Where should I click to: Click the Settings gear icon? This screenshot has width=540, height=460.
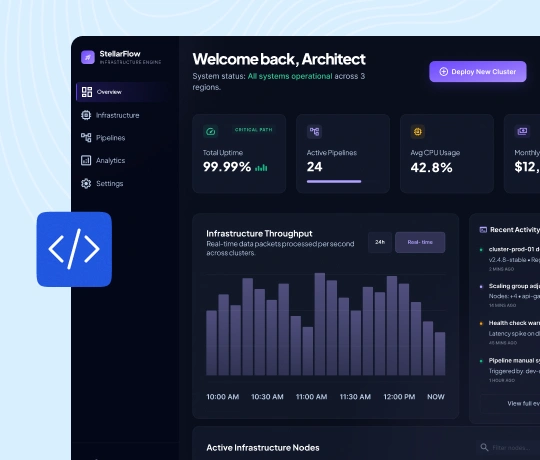[x=86, y=184]
